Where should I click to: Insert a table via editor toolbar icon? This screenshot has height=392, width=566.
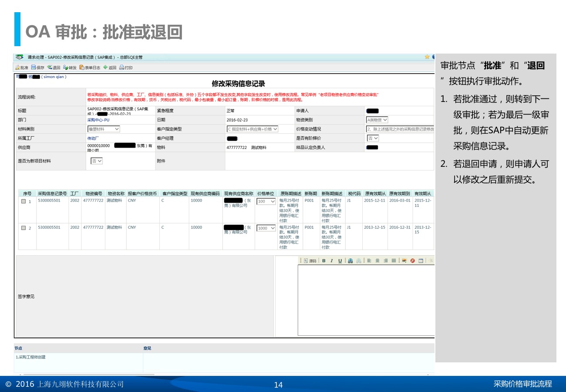click(x=421, y=260)
